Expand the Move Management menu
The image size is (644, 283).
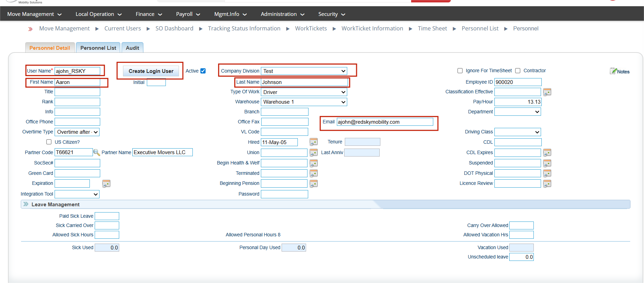tap(34, 14)
